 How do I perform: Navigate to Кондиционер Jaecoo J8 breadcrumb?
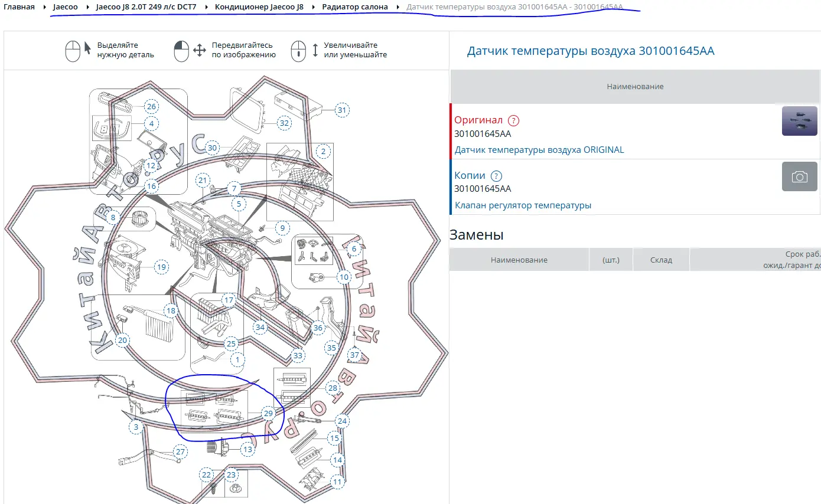[x=259, y=6]
